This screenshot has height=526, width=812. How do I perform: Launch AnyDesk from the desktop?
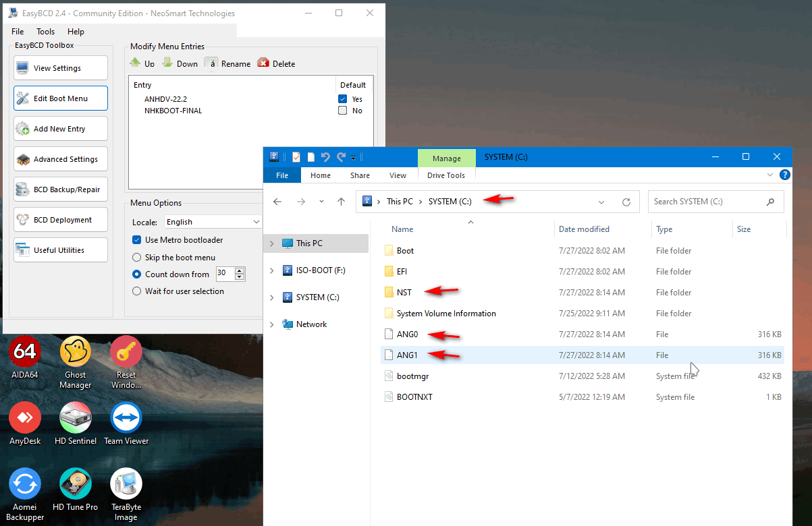pyautogui.click(x=25, y=423)
